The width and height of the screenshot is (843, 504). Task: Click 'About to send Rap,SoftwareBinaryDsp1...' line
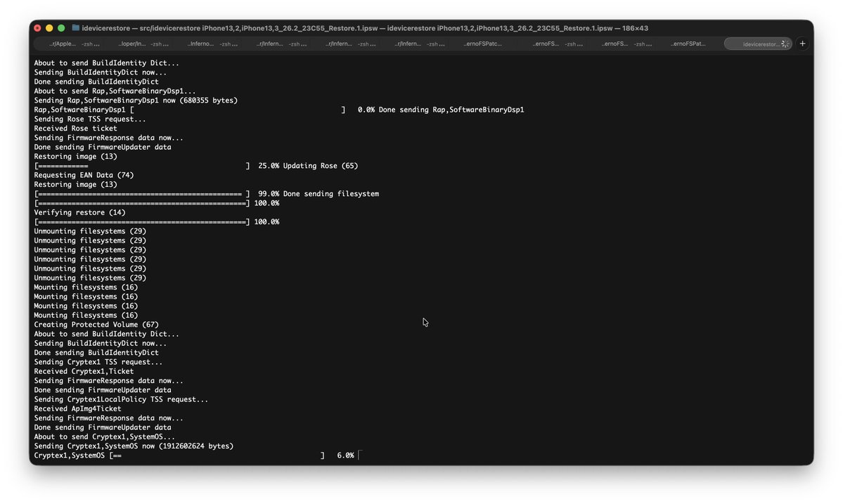(115, 91)
